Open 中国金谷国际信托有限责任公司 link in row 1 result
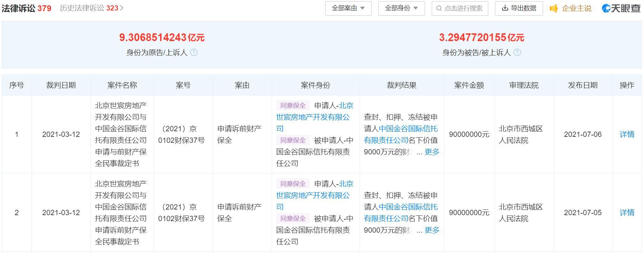Screen dimensions: 644x253 (x=401, y=134)
